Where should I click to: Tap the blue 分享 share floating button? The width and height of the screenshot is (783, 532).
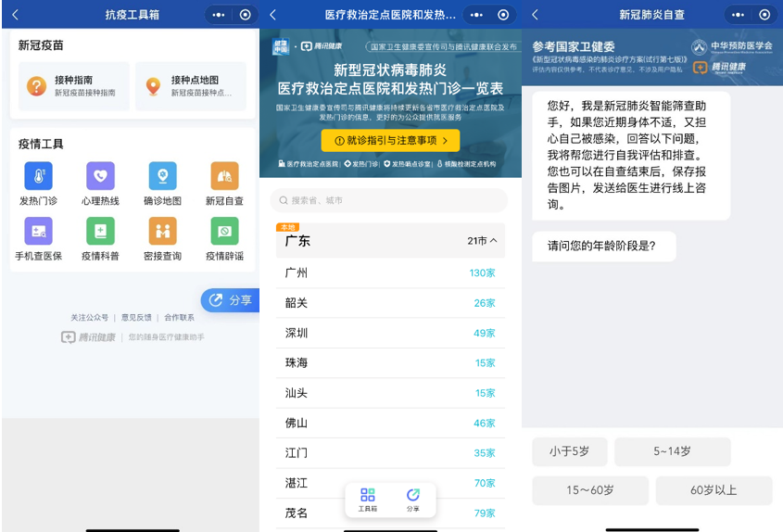(230, 300)
